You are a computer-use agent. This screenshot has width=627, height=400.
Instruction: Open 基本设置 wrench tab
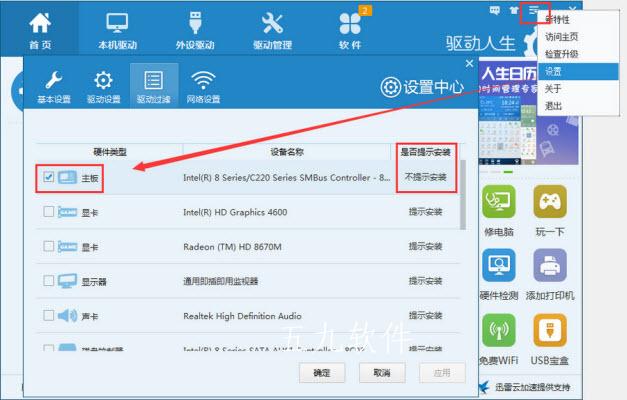point(54,86)
